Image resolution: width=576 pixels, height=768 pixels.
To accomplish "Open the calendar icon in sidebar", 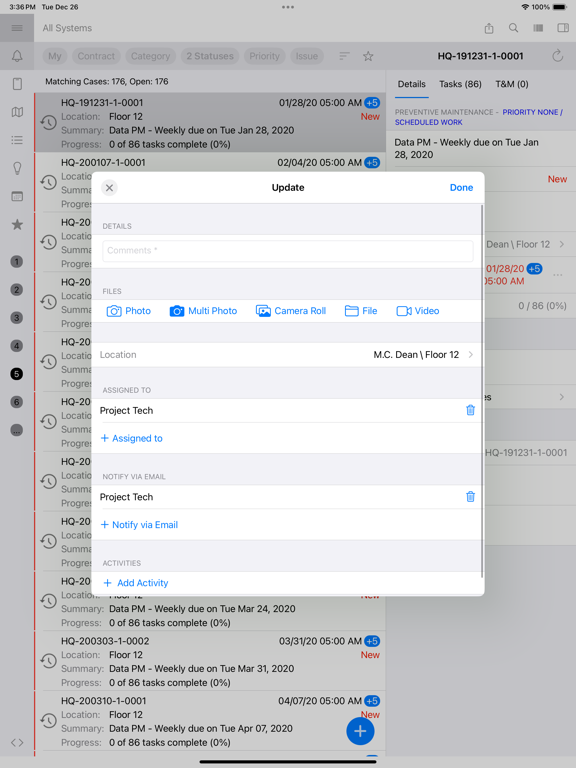I will click(17, 196).
